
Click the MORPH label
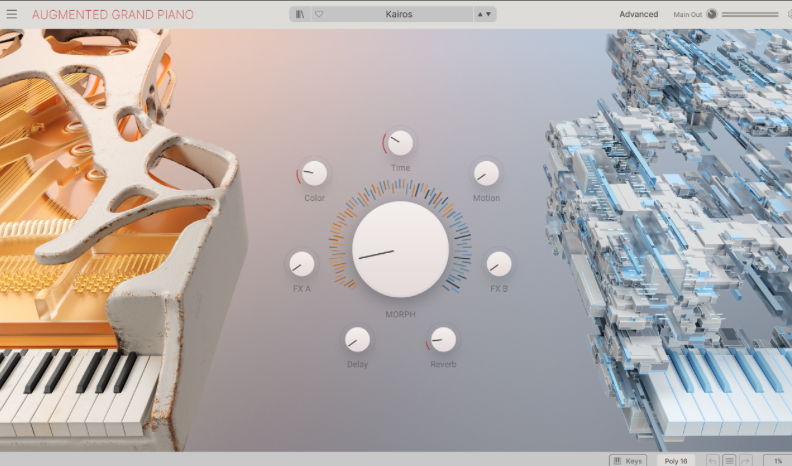(x=400, y=314)
